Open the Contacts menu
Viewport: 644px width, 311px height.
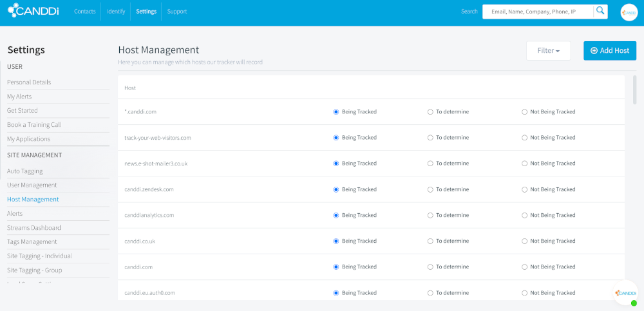pos(84,12)
